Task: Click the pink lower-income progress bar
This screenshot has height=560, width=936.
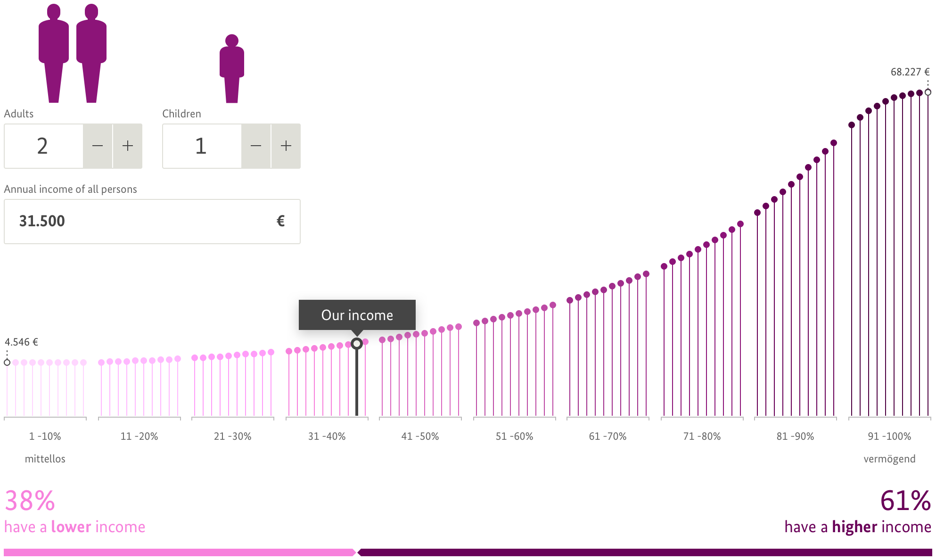Action: point(180,552)
